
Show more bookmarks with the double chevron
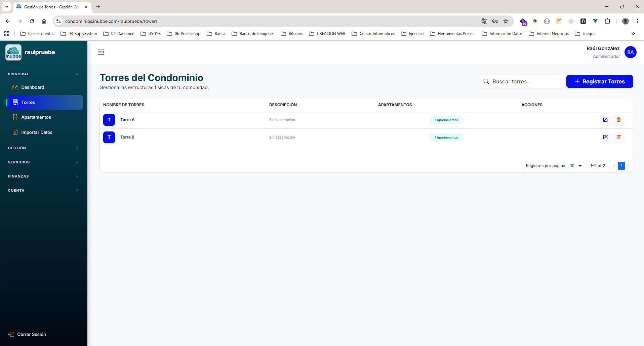tap(633, 34)
